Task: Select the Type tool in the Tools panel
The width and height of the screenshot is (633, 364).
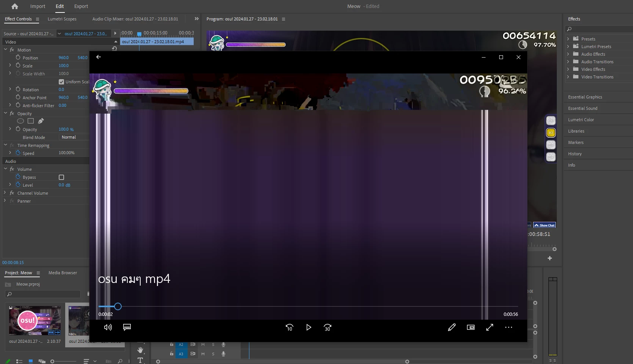Action: coord(140,360)
